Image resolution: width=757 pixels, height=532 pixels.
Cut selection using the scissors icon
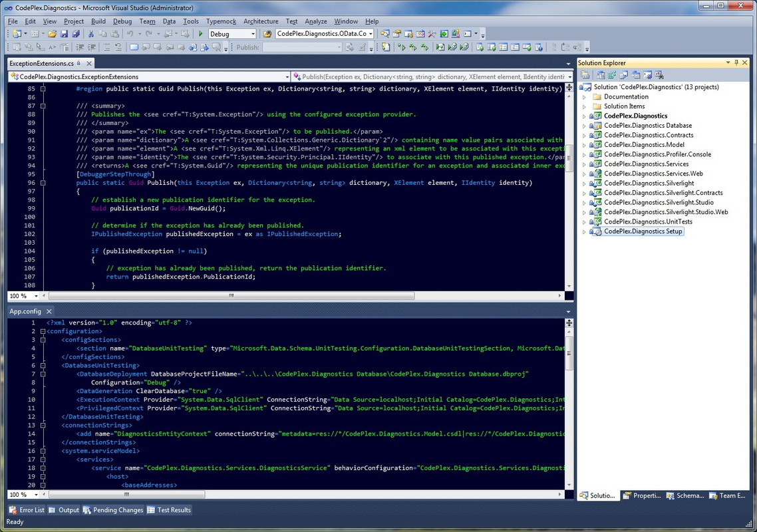coord(90,34)
